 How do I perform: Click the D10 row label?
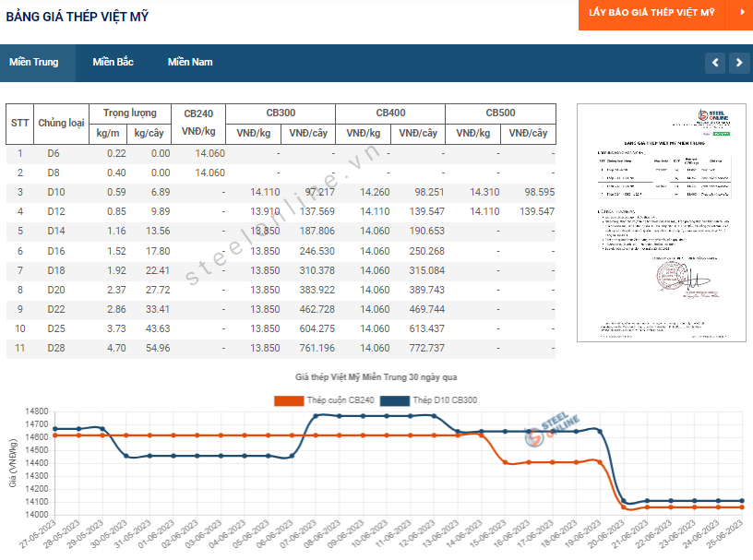pyautogui.click(x=55, y=193)
